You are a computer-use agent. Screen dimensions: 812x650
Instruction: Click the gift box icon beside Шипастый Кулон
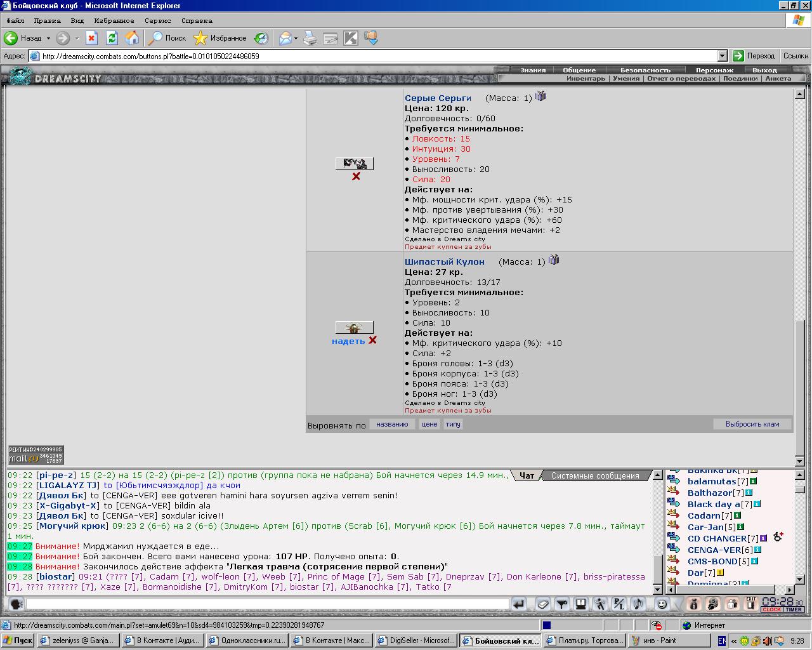(x=554, y=260)
